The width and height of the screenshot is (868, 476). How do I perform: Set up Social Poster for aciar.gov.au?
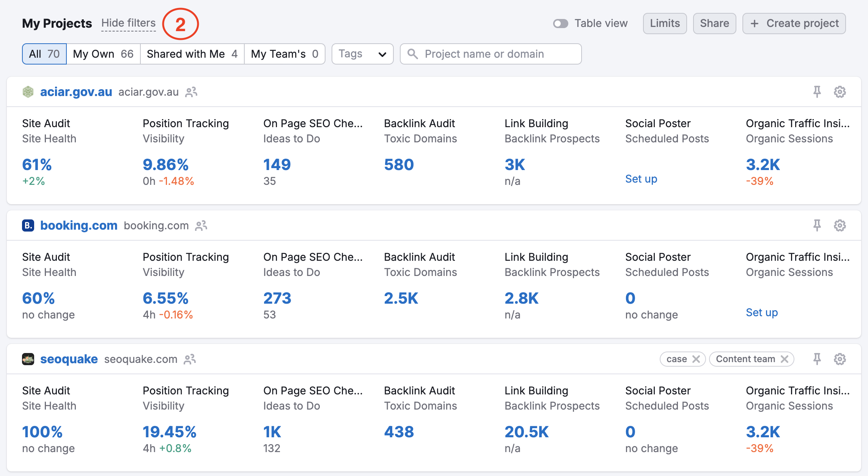coord(641,179)
